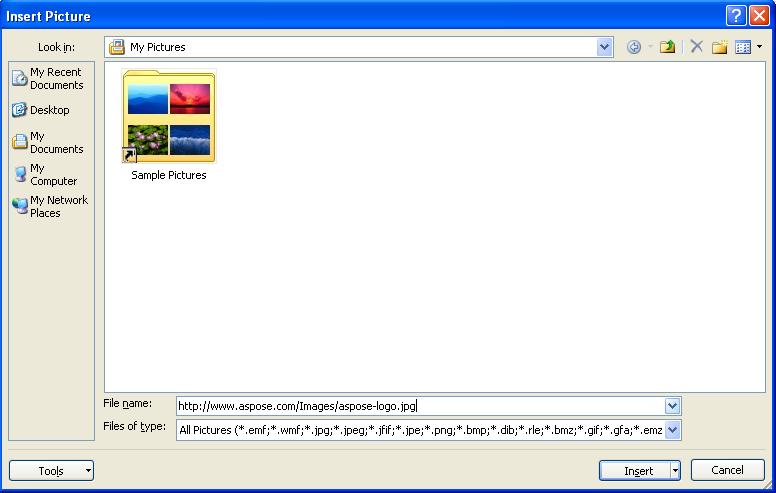Image resolution: width=776 pixels, height=493 pixels.
Task: Select My Computer in places bar
Action: (49, 174)
